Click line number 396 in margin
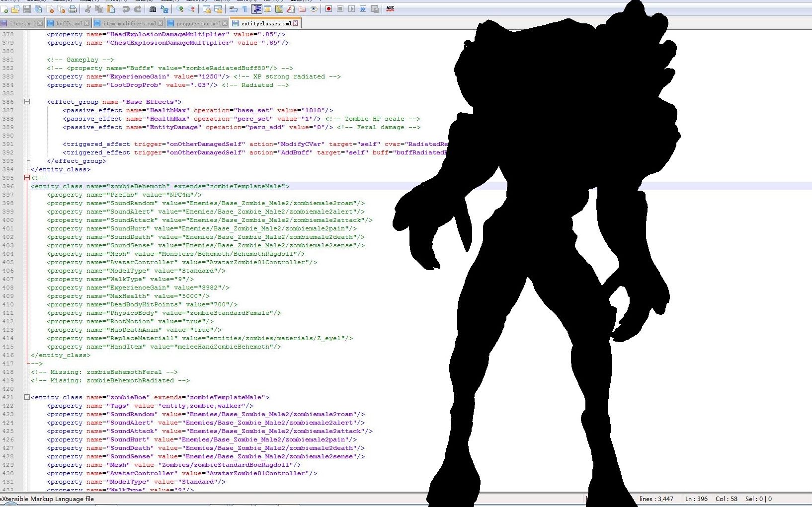Image resolution: width=812 pixels, height=507 pixels. point(8,186)
